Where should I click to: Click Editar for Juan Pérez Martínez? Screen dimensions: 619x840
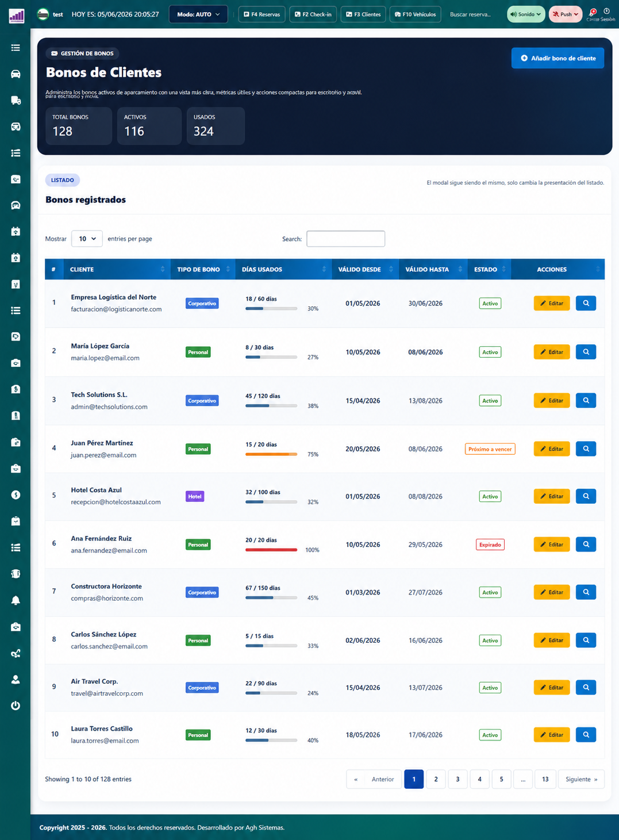point(552,448)
